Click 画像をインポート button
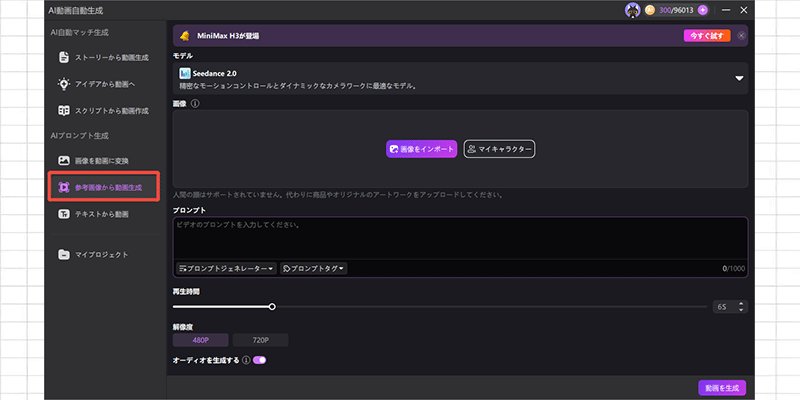The height and width of the screenshot is (400, 800). click(421, 149)
